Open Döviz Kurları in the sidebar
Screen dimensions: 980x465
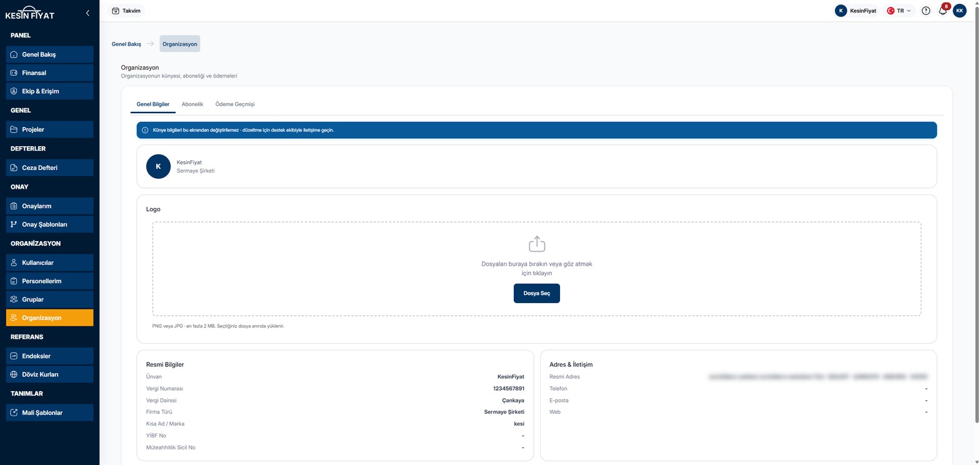click(49, 374)
